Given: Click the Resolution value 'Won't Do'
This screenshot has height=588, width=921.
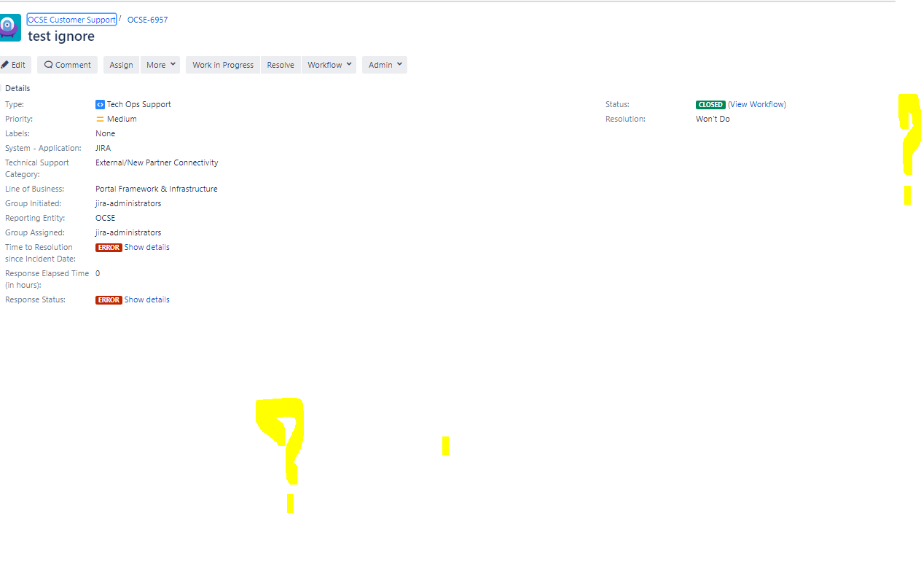Looking at the screenshot, I should 713,119.
